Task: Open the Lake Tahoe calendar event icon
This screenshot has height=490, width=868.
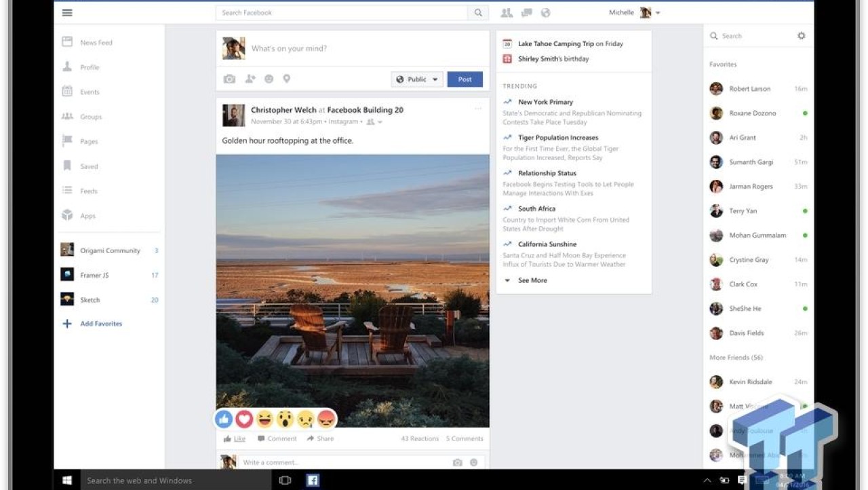Action: 507,43
